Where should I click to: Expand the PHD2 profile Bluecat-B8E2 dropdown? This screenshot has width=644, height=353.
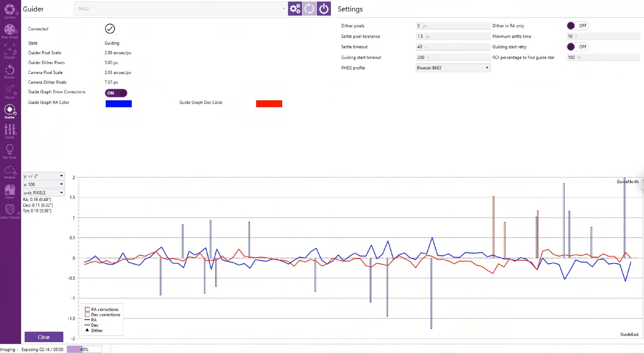(x=453, y=68)
